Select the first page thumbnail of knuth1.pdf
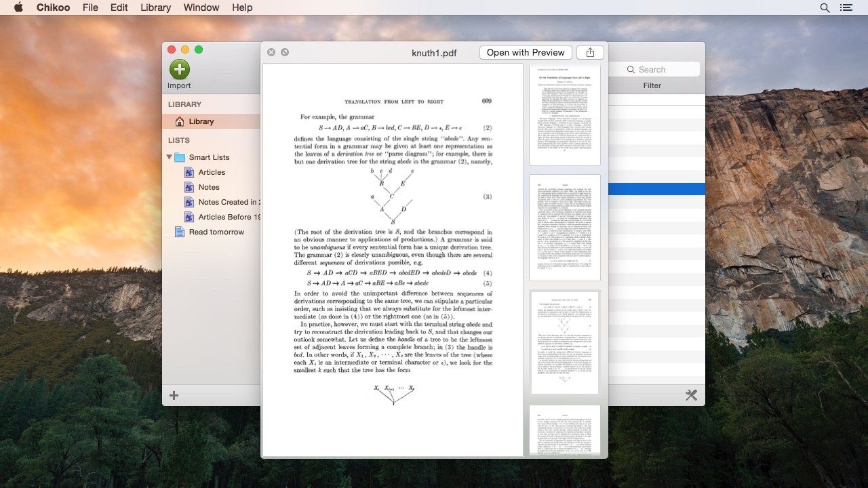868x488 pixels. coord(564,115)
